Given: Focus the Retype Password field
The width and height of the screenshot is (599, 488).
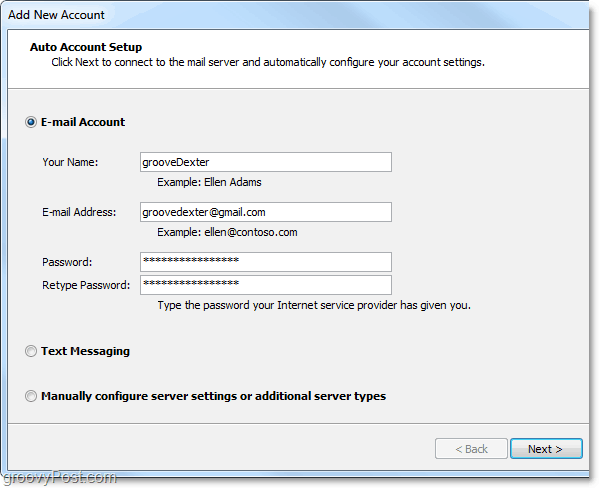Looking at the screenshot, I should pyautogui.click(x=266, y=285).
